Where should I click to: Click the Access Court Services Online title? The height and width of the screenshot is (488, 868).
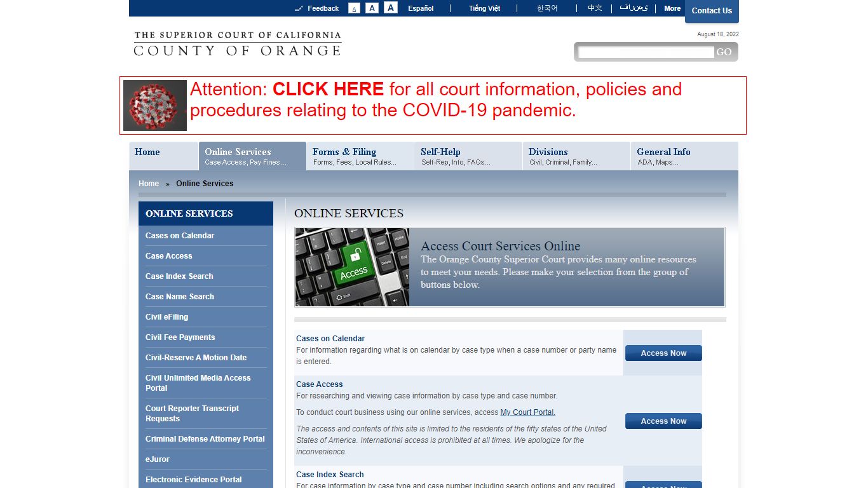point(500,246)
